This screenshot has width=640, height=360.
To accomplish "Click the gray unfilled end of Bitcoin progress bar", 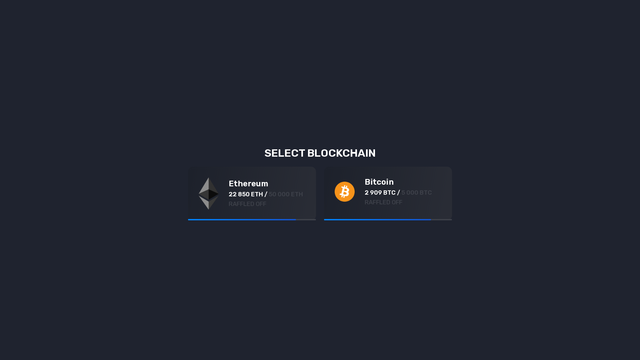I will (x=441, y=220).
